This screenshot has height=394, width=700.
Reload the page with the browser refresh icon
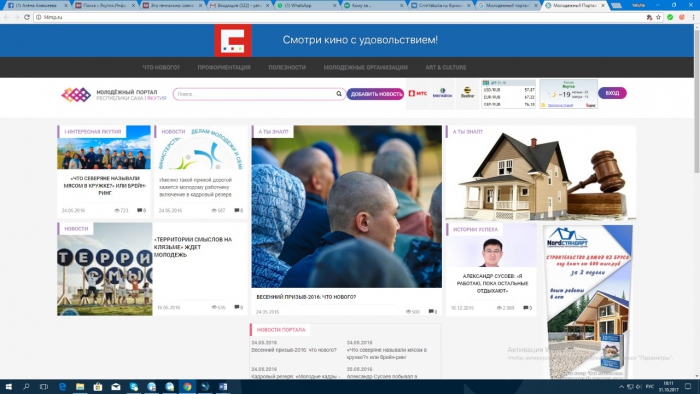[27, 17]
